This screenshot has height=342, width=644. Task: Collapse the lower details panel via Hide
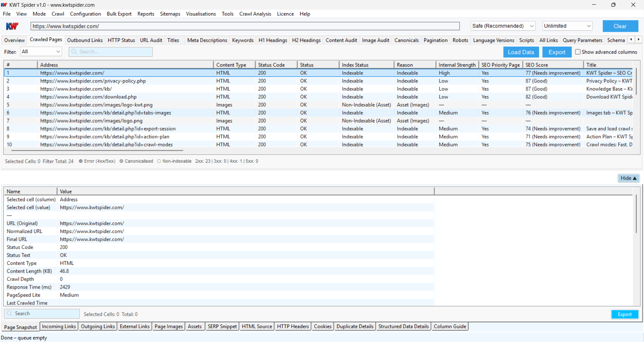(x=629, y=178)
